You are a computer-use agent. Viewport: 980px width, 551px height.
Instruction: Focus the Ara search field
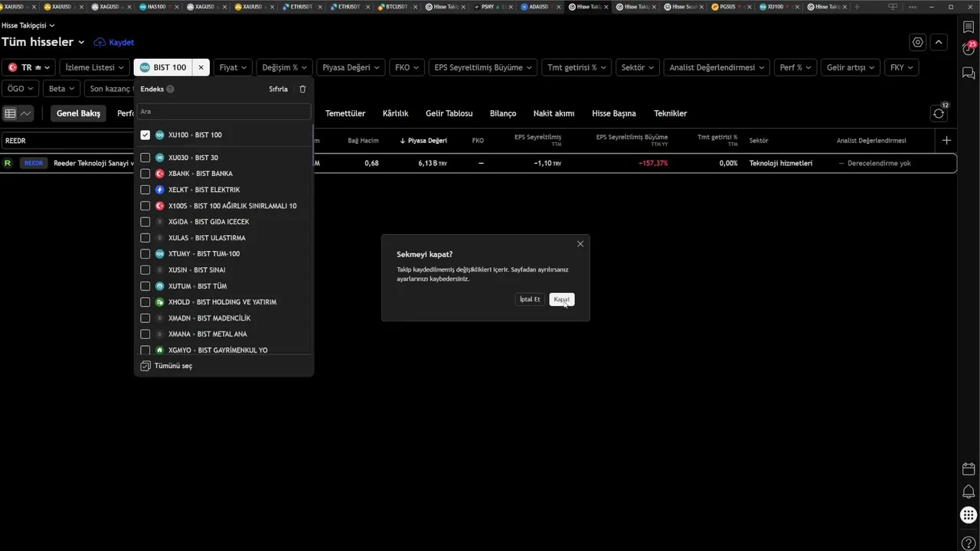coord(224,112)
